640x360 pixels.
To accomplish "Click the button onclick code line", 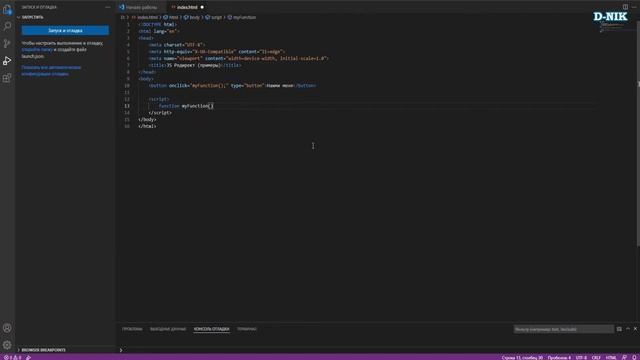I will 232,86.
